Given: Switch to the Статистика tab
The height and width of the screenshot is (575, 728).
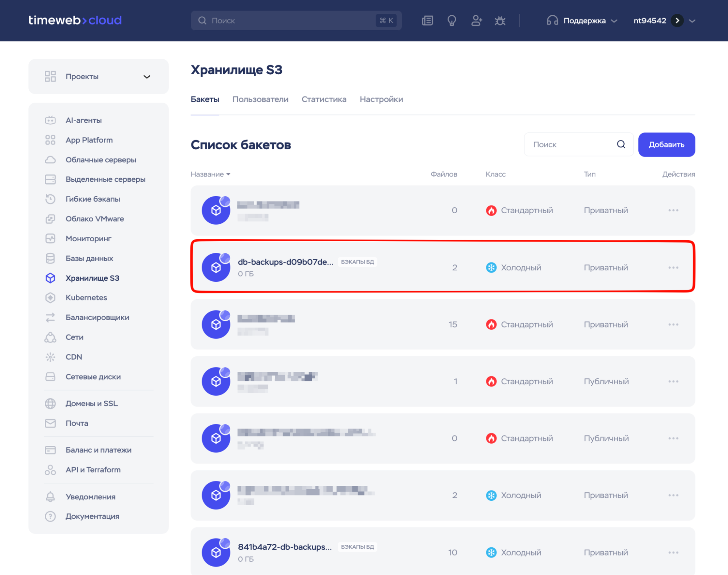Looking at the screenshot, I should coord(324,99).
